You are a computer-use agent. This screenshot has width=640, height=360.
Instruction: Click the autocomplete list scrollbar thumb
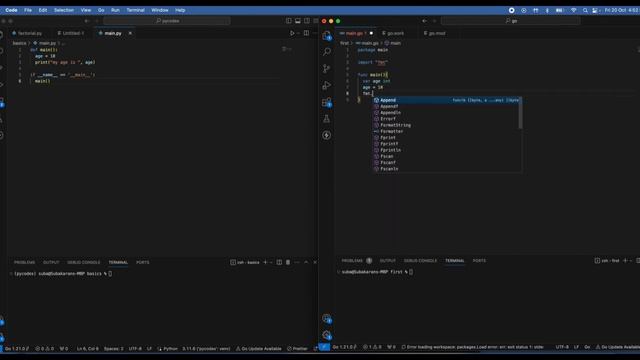[520, 113]
